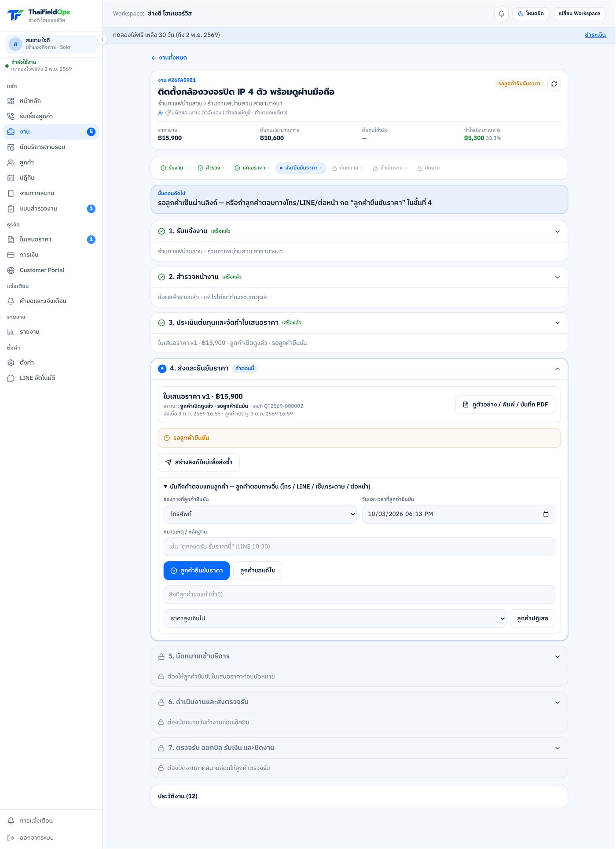Screen dimensions: 616x849
Task: Click the ลูกค้ายืนยันราคา button
Action: tap(196, 571)
